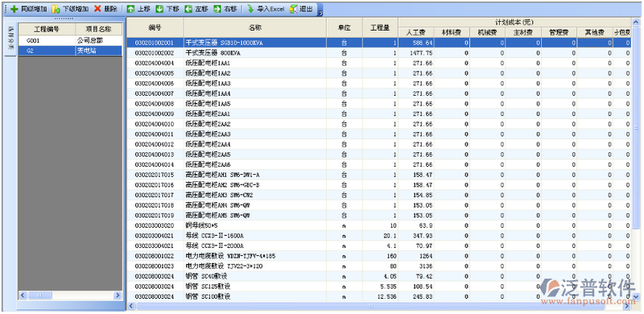Delete the selected row with the red X
This screenshot has width=644, height=314.
(x=106, y=9)
